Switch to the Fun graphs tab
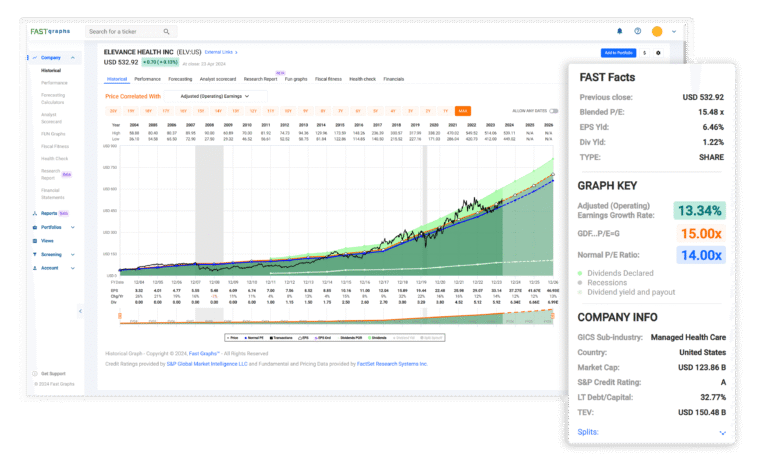768x457 pixels. (296, 79)
